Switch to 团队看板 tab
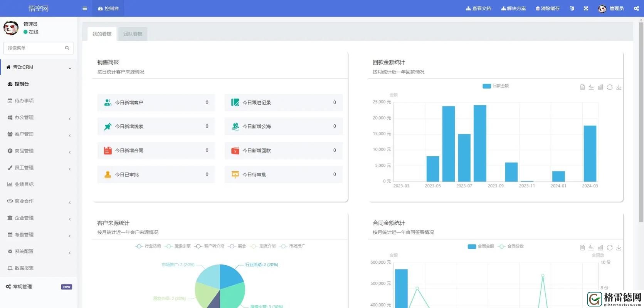This screenshot has height=308, width=644. coord(133,34)
